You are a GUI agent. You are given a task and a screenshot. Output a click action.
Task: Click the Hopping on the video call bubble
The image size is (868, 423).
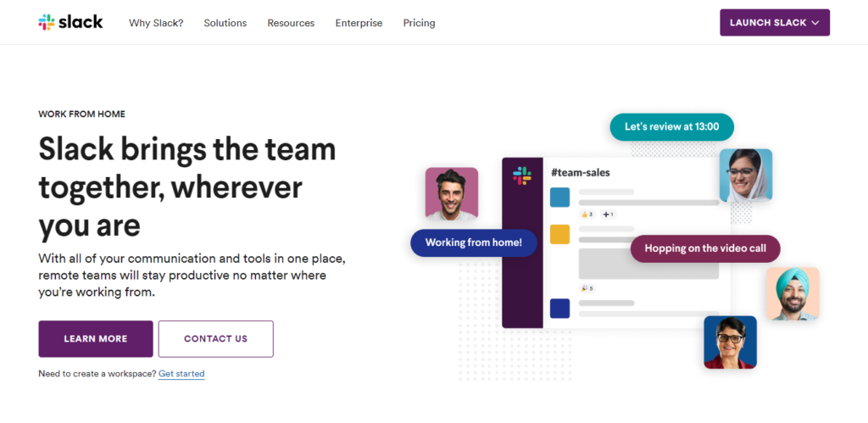(705, 248)
